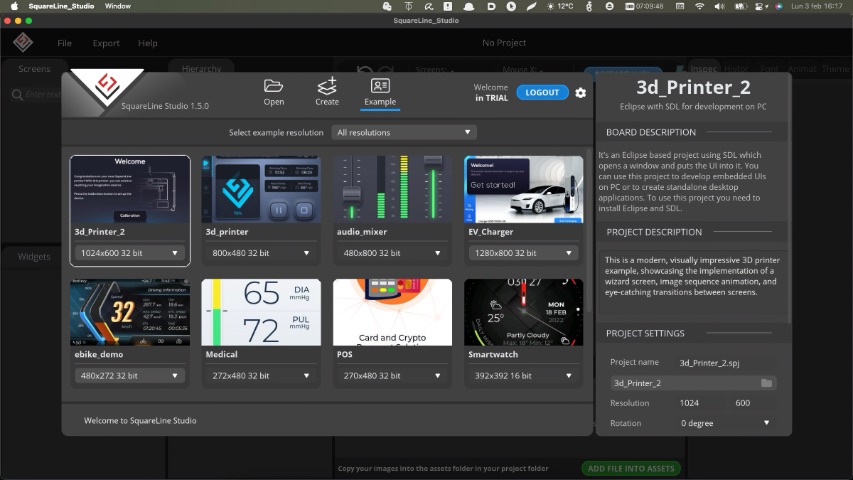Select the 3d_Printer_2 example thumbnail
This screenshot has height=480, width=853.
click(x=130, y=189)
